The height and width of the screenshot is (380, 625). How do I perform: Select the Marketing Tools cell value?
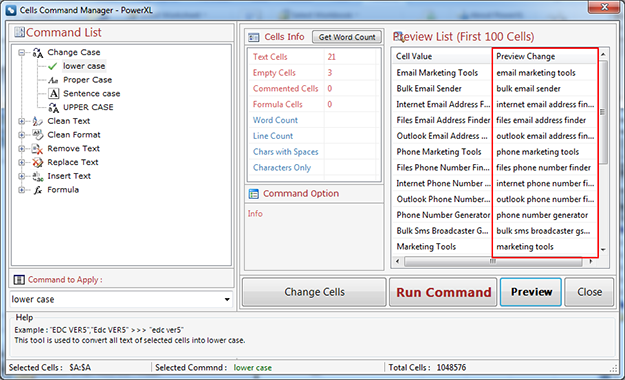426,246
